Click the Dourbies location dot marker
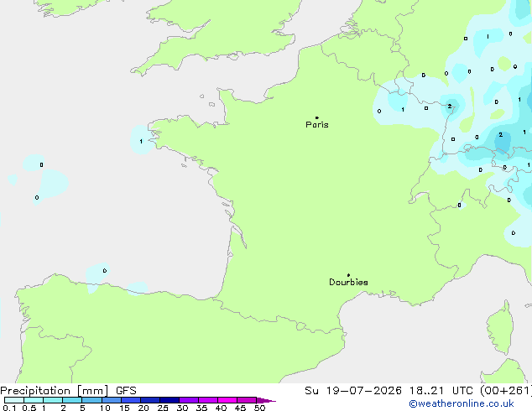532x411 pixels. tap(348, 275)
